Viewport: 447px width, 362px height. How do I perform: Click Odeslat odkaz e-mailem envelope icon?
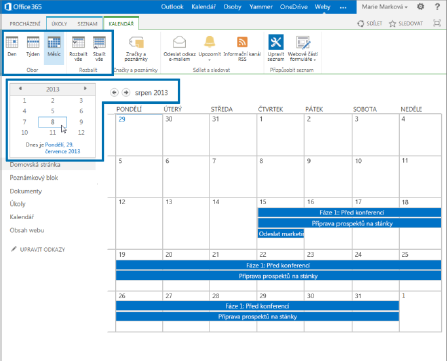(x=179, y=43)
